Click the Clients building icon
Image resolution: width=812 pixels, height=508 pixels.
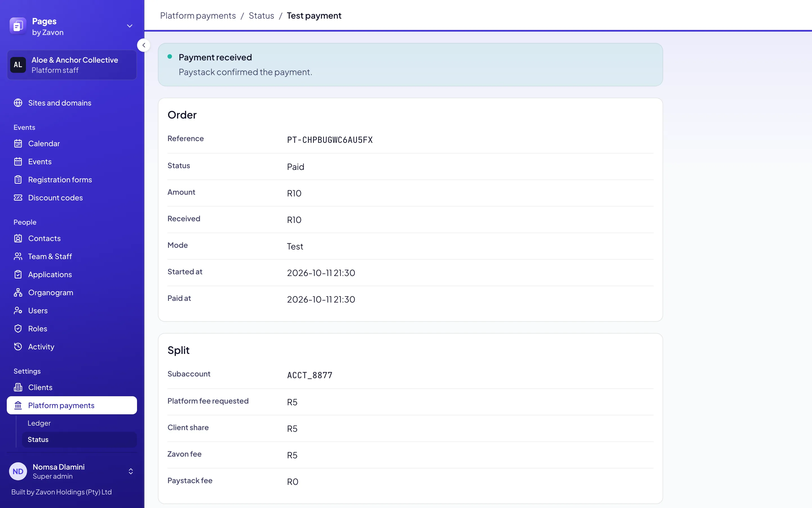tap(18, 387)
